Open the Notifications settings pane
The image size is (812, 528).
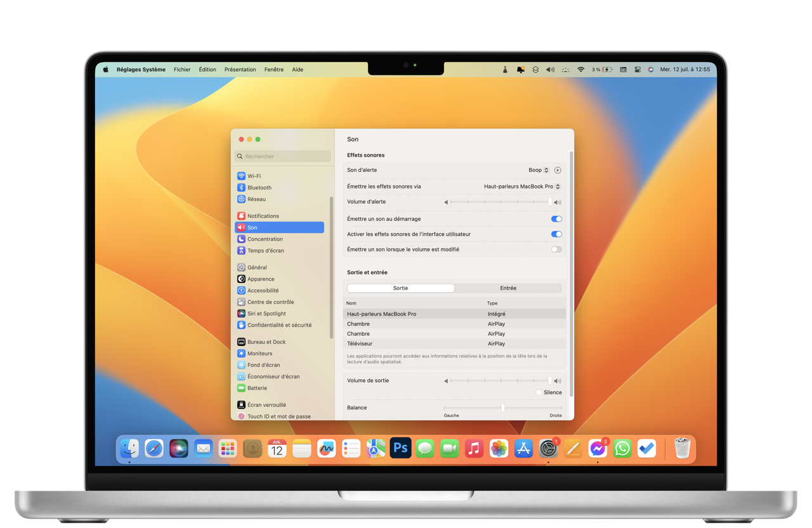coord(263,216)
